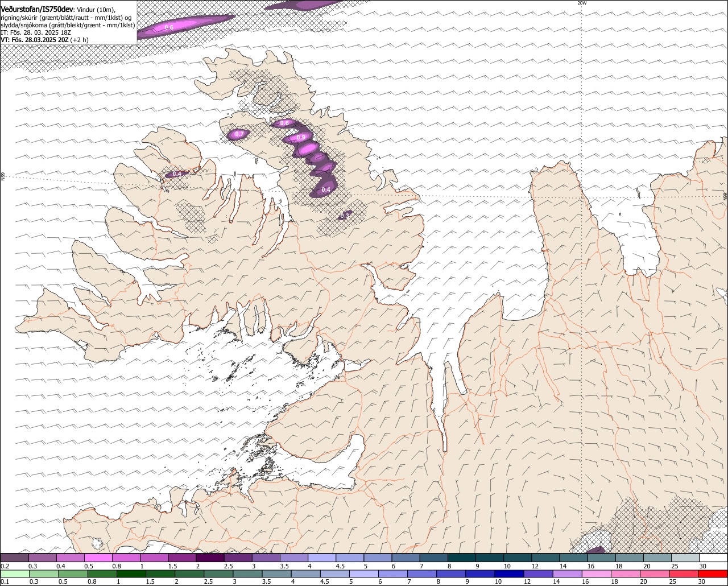Pick the red-pink 25 swatch in the bottom row
This screenshot has width=728, height=586.
pyautogui.click(x=684, y=573)
